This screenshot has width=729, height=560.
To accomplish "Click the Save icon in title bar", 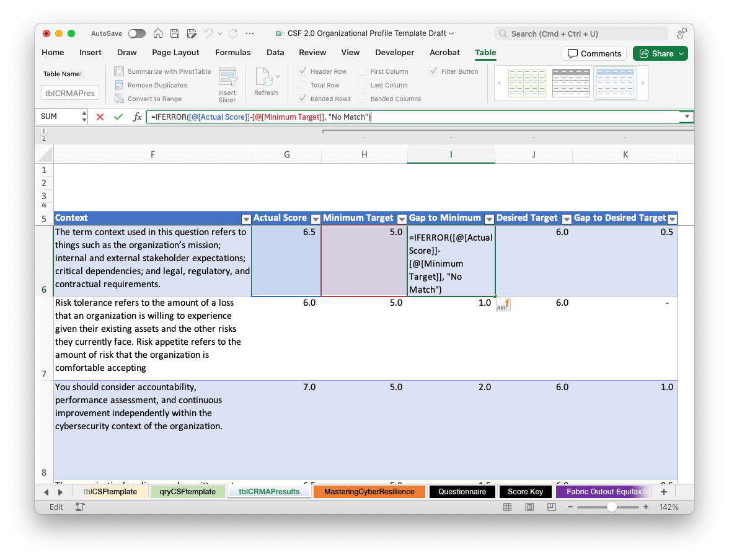I will pyautogui.click(x=175, y=33).
